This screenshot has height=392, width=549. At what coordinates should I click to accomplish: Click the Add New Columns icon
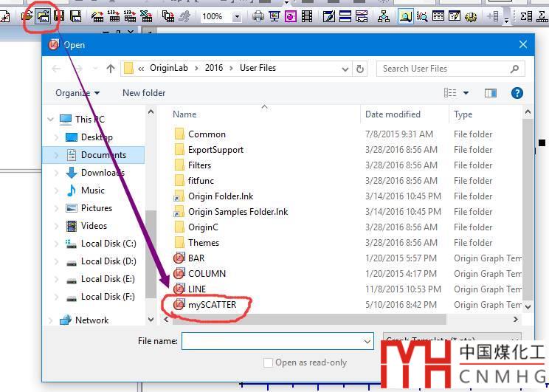493,16
